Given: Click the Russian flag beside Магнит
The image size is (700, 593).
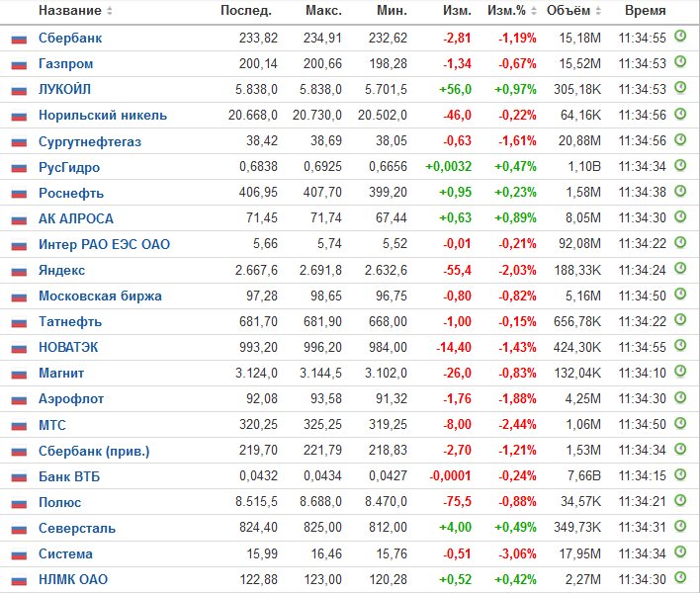Looking at the screenshot, I should [19, 375].
